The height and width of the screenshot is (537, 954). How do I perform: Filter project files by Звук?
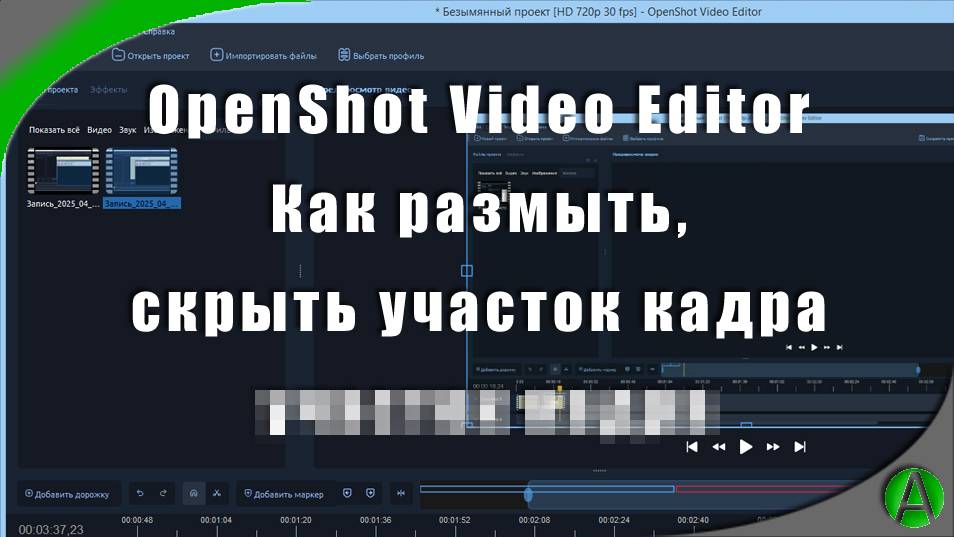coord(127,130)
